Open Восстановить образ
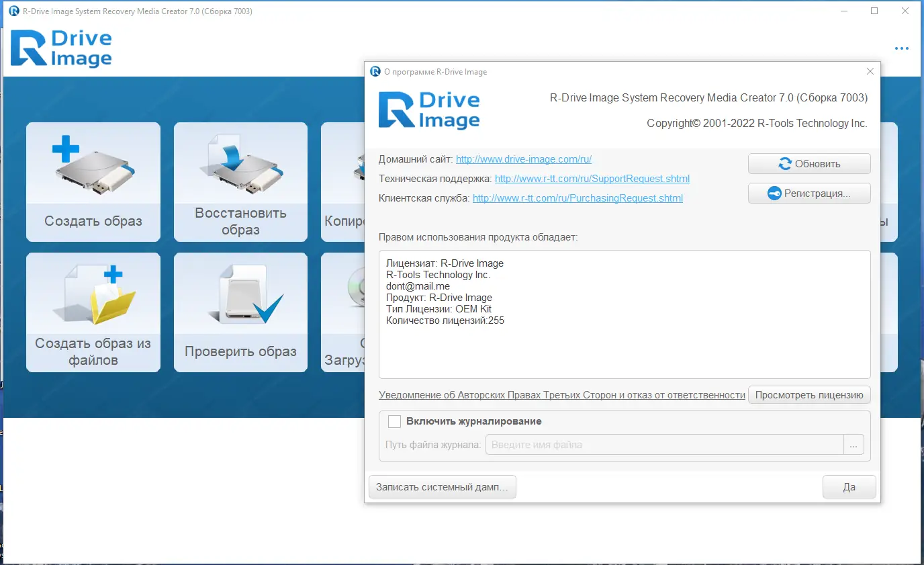The height and width of the screenshot is (565, 924). pos(240,181)
